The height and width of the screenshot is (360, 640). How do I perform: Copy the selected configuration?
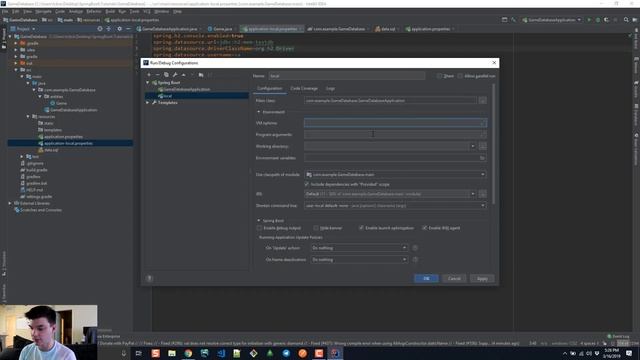[166, 75]
